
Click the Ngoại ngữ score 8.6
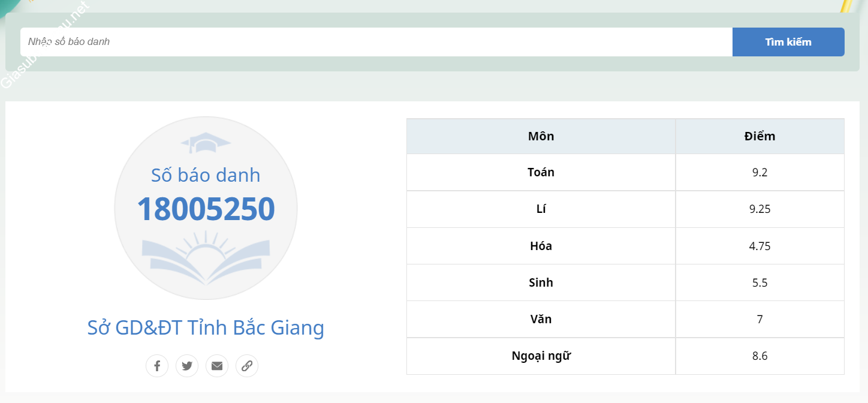click(759, 356)
